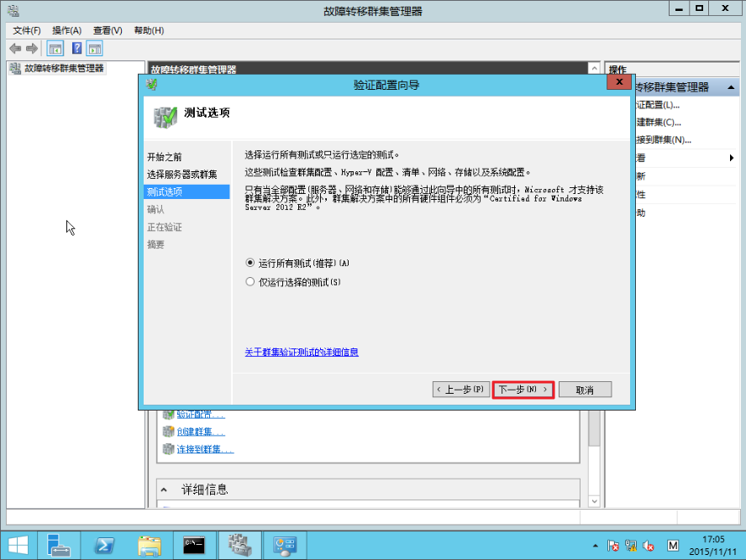
Task: Open the Windows Start button
Action: (x=18, y=545)
